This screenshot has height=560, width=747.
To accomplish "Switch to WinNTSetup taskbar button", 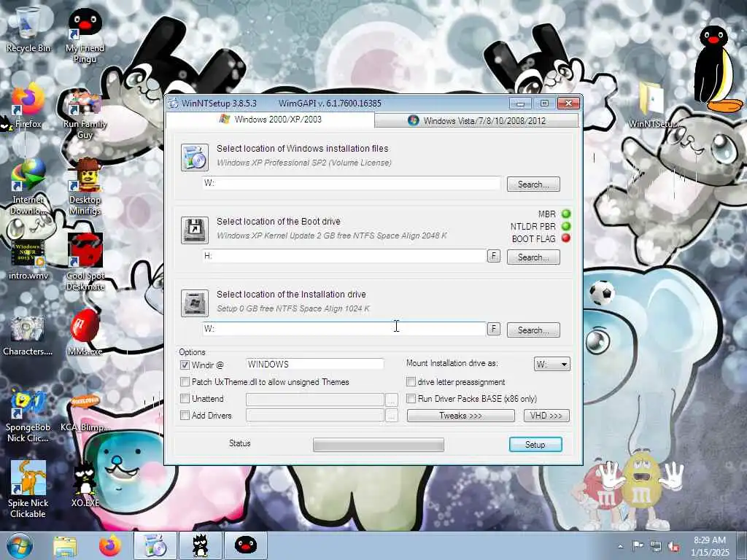I will coord(155,545).
